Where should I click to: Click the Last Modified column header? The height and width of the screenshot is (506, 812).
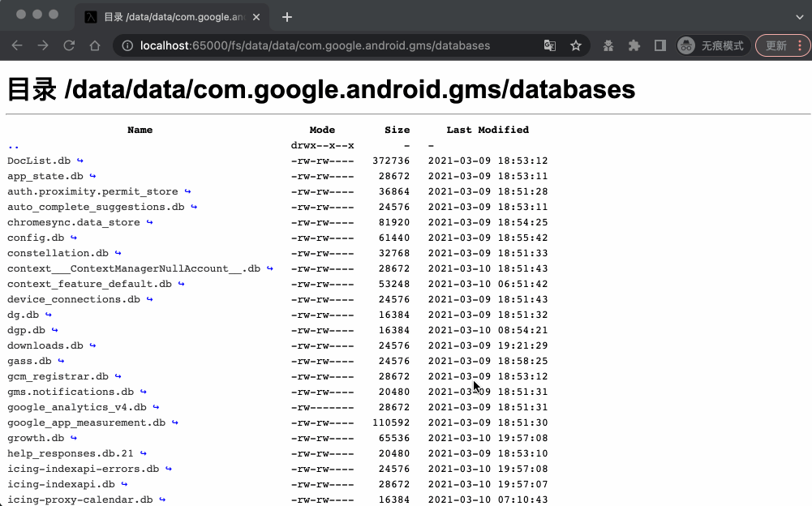(488, 130)
